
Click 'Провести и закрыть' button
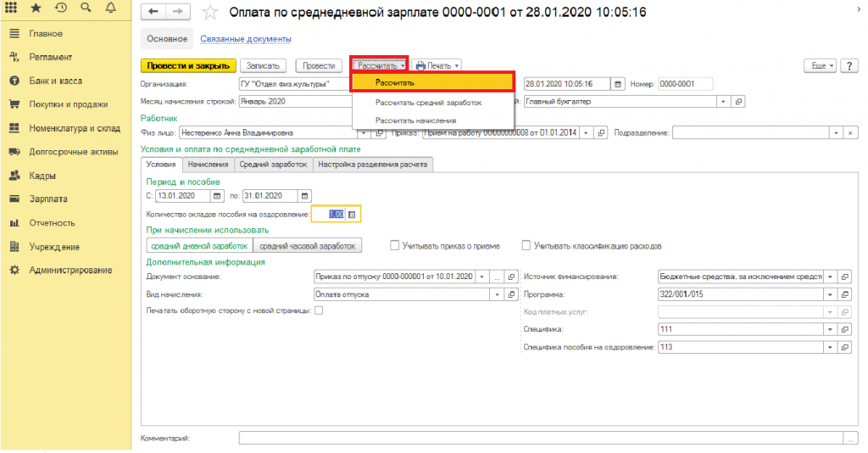pyautogui.click(x=186, y=65)
